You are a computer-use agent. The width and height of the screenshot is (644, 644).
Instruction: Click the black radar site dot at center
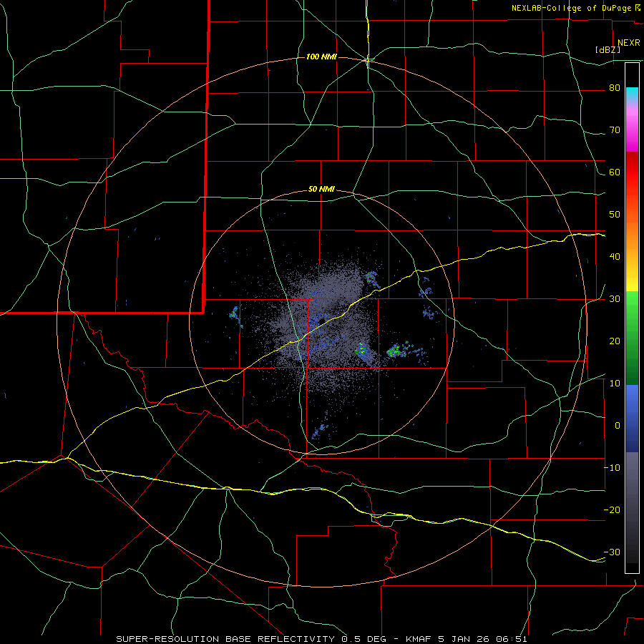coord(322,320)
